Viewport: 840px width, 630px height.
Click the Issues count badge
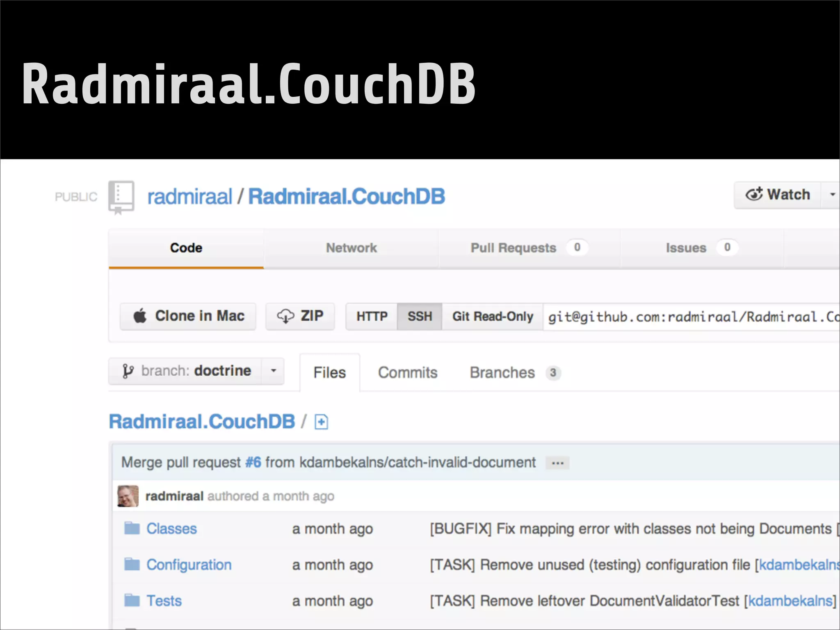point(727,247)
